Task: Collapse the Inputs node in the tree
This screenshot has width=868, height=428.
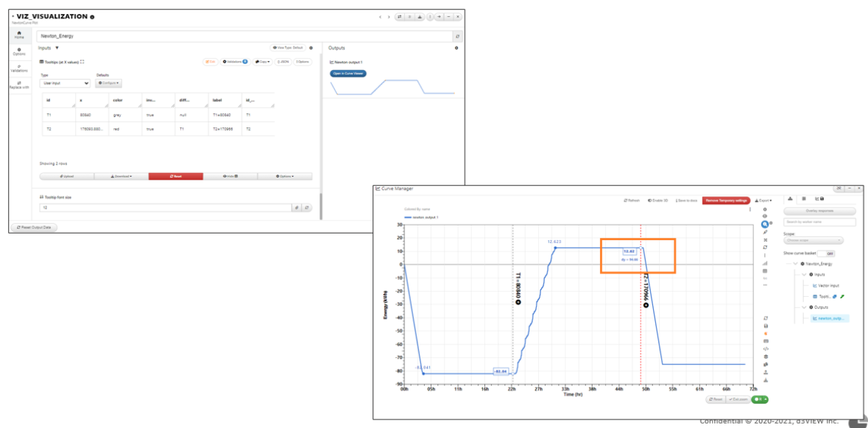Action: (805, 275)
